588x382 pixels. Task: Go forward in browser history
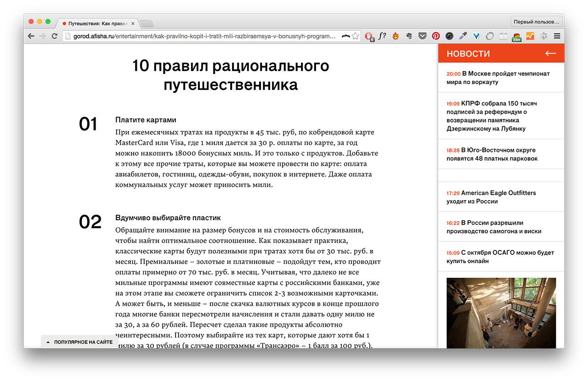43,36
